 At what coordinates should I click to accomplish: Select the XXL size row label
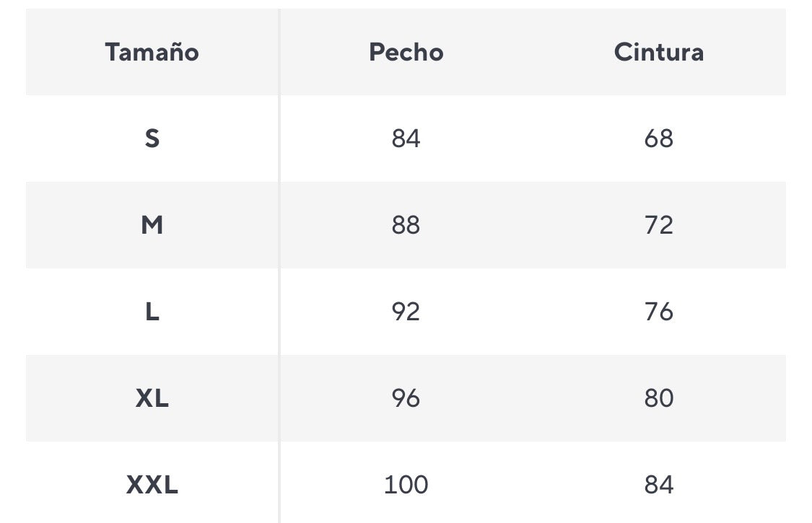152,485
